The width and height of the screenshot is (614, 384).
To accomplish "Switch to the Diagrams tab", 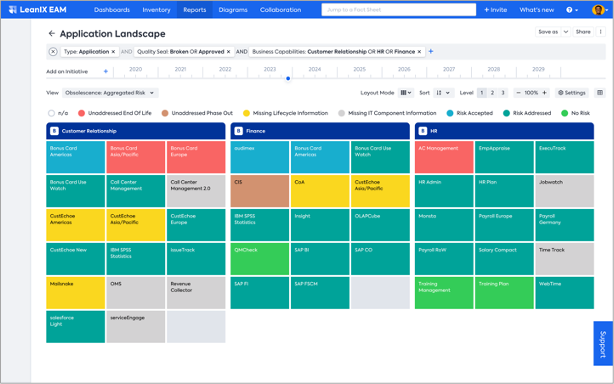I will click(233, 10).
